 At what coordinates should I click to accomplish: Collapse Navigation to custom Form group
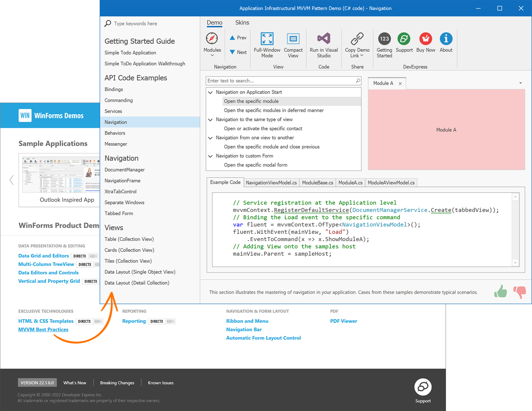pos(210,156)
